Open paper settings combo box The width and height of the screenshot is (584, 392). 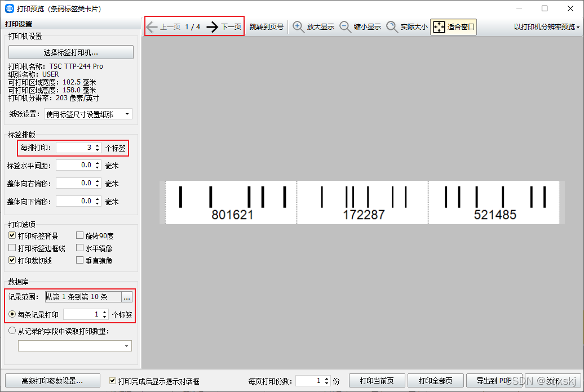tap(88, 114)
